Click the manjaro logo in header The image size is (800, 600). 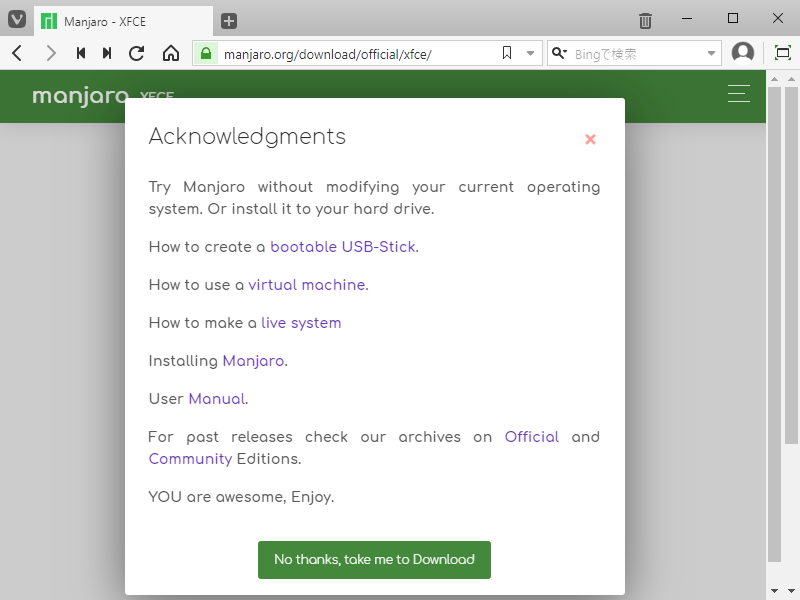point(80,95)
